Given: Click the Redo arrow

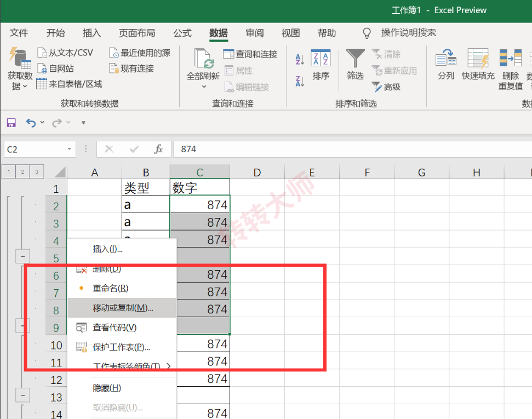Looking at the screenshot, I should [56, 123].
